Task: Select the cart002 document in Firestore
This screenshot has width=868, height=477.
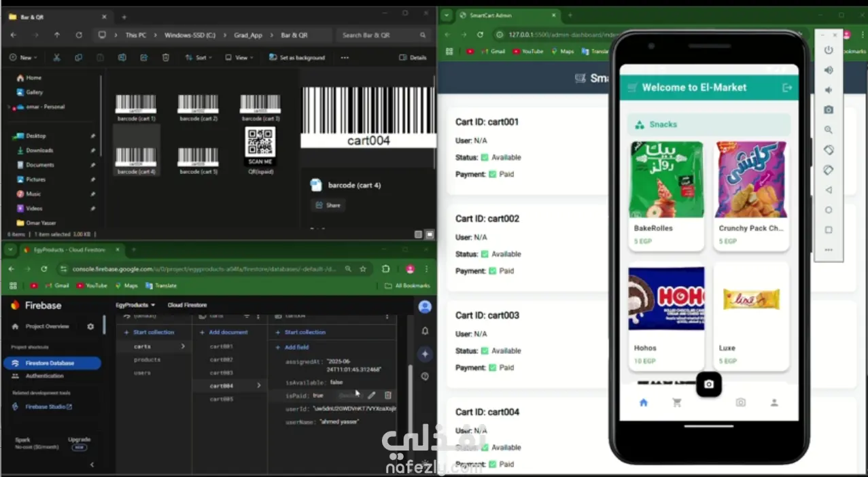Action: coord(222,359)
